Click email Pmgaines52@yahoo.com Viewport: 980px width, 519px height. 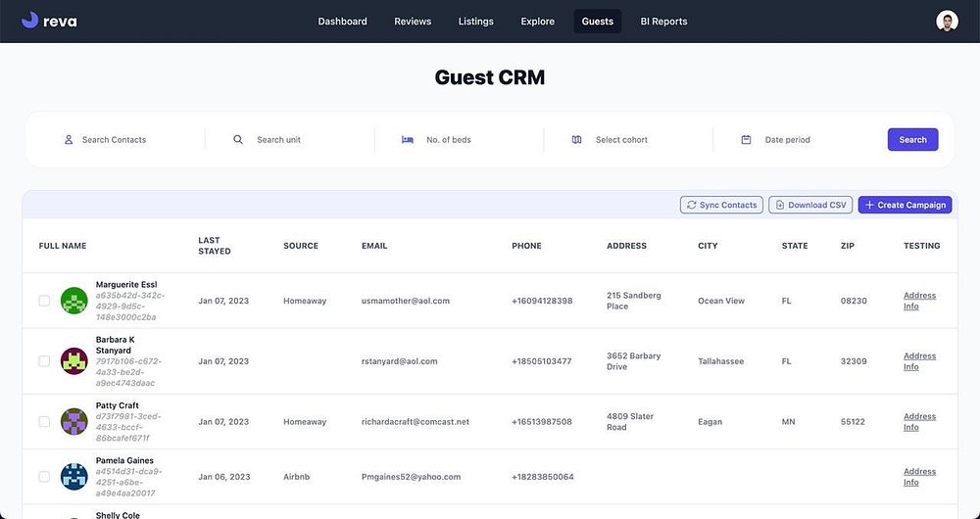(411, 477)
